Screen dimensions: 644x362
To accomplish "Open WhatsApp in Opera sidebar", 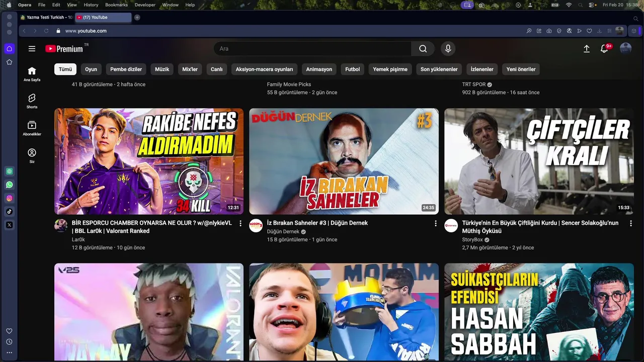I will (x=9, y=185).
